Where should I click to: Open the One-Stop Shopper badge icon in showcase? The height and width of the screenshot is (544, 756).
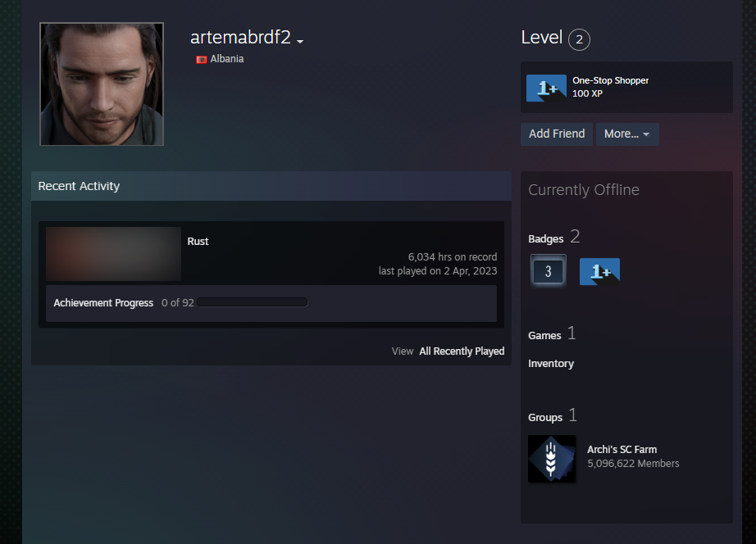[x=546, y=88]
